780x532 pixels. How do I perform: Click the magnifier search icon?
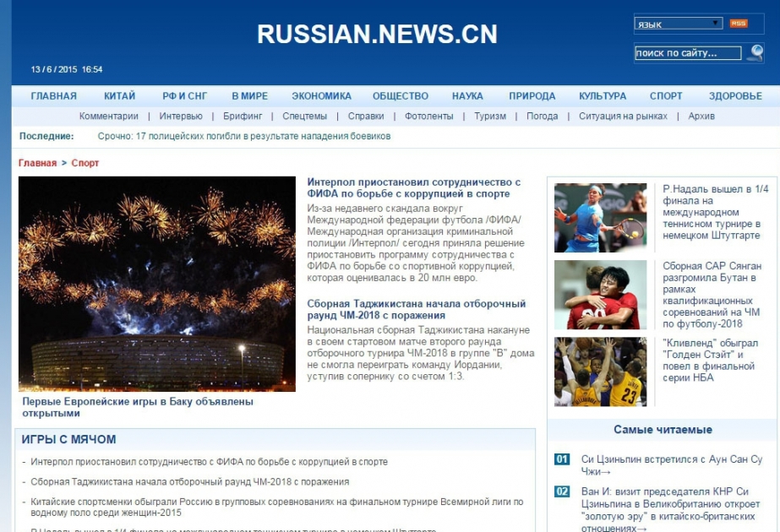click(x=755, y=52)
